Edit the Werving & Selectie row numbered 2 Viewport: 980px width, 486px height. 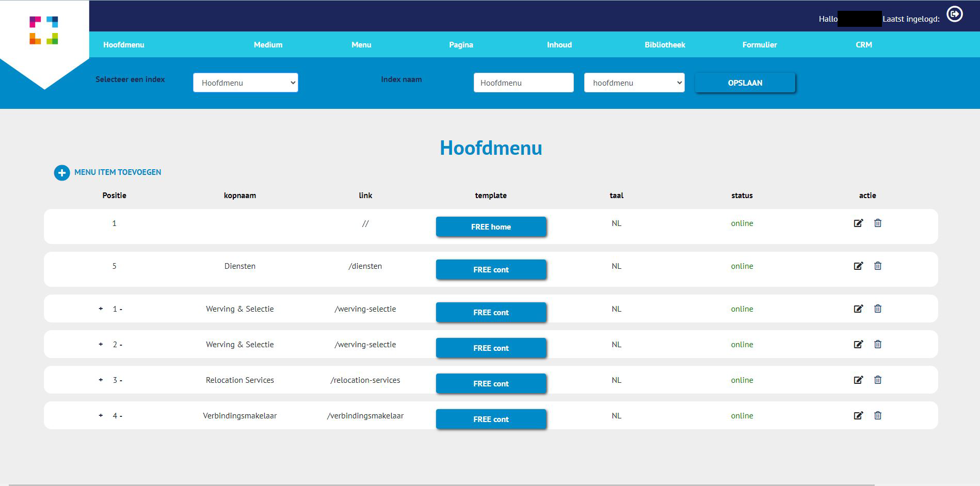pos(858,345)
